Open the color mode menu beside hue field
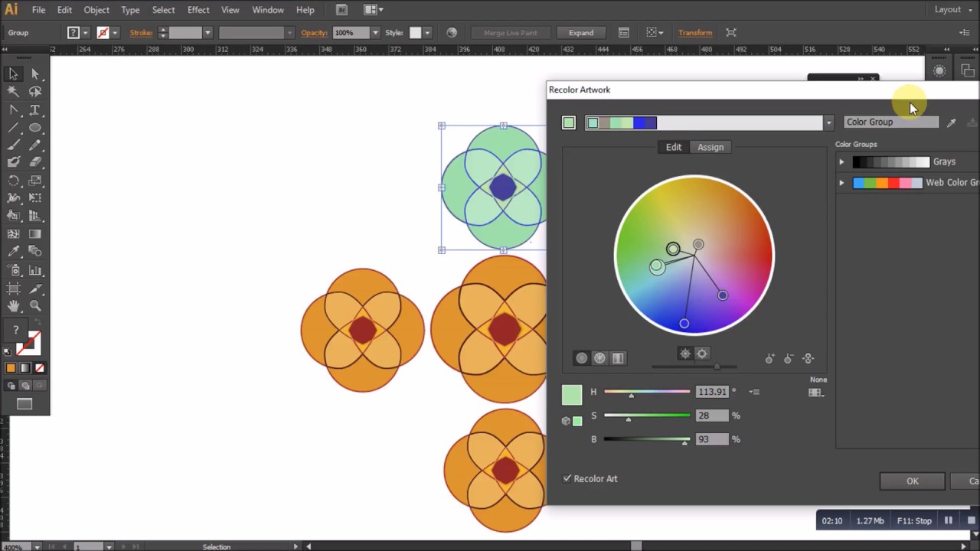 pos(754,392)
